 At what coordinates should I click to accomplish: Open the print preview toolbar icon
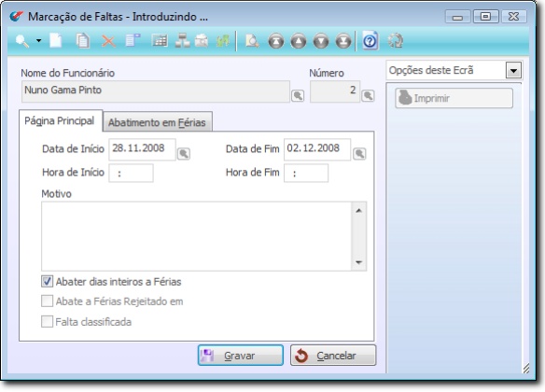click(252, 41)
